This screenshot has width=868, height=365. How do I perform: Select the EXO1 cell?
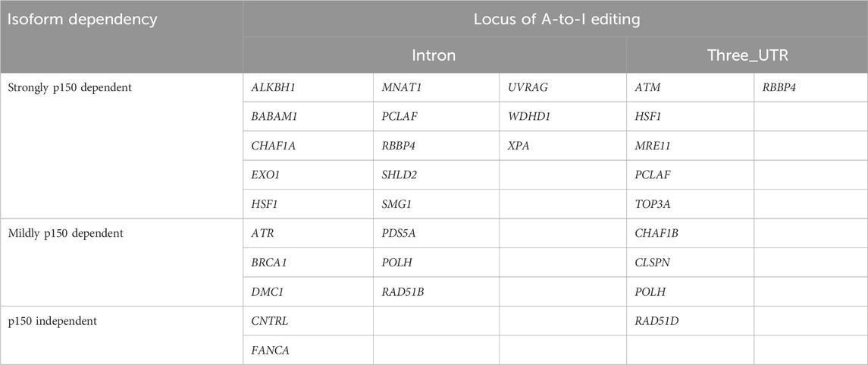(265, 175)
